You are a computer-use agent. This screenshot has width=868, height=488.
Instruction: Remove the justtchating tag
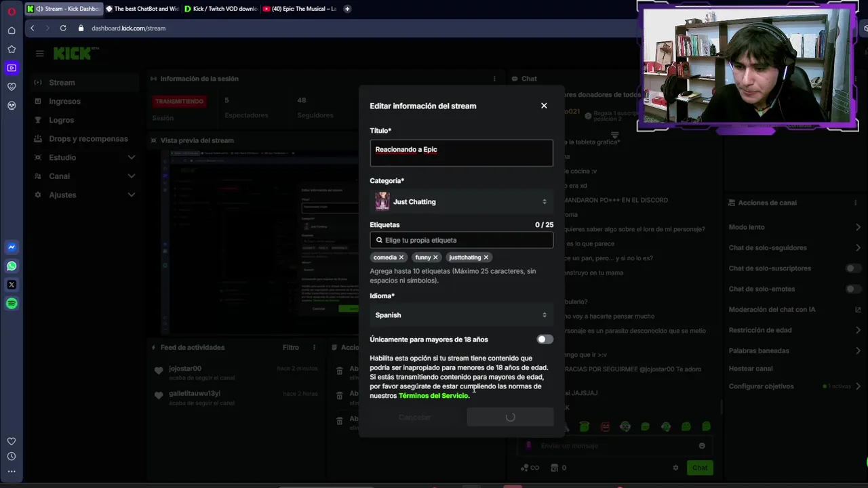[x=486, y=258]
